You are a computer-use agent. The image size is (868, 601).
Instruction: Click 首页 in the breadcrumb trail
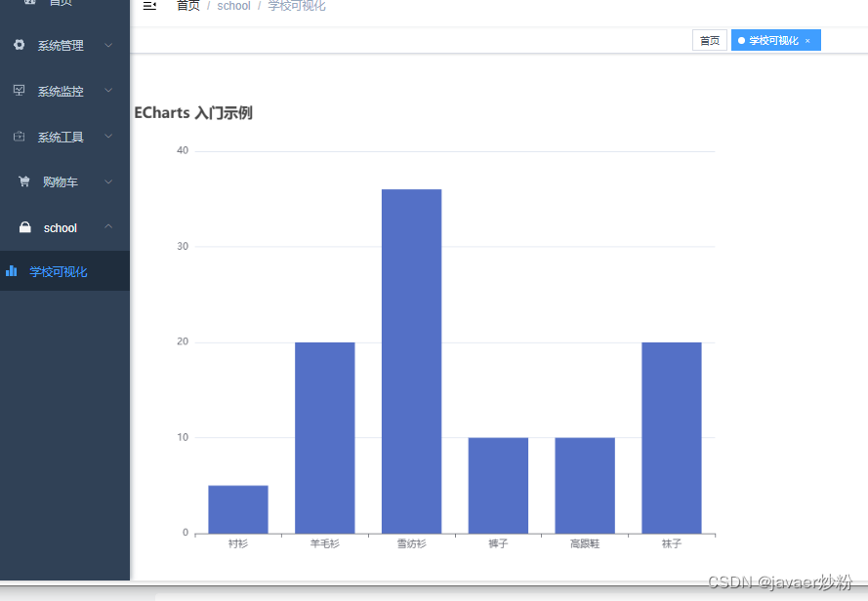186,6
